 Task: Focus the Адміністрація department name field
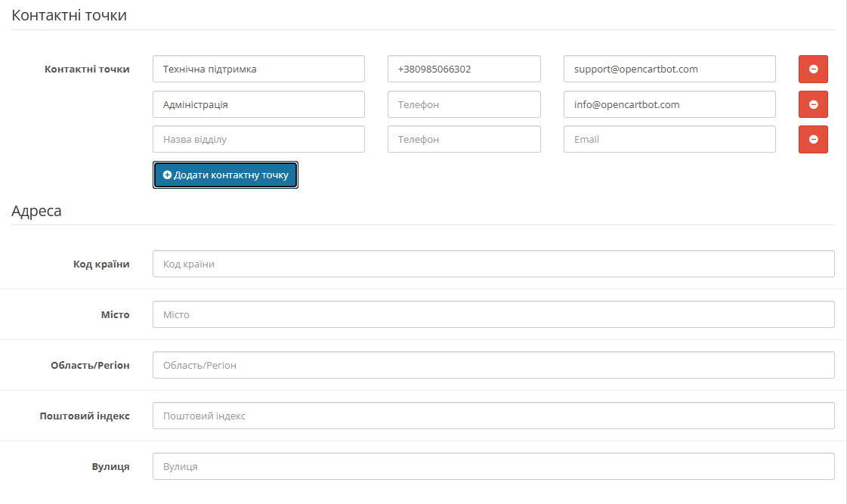[258, 104]
